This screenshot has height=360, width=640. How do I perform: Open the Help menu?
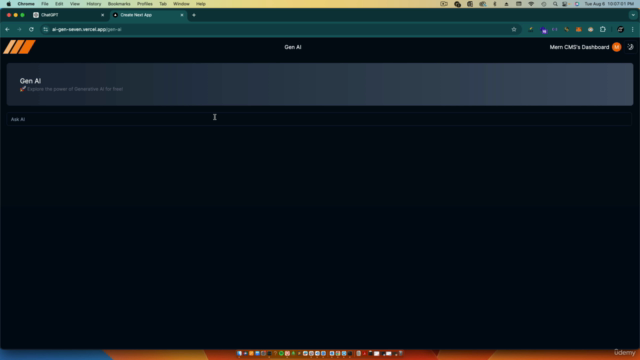click(x=201, y=4)
